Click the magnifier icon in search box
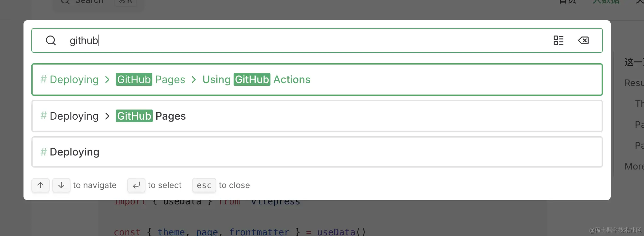The width and height of the screenshot is (644, 236). point(51,40)
